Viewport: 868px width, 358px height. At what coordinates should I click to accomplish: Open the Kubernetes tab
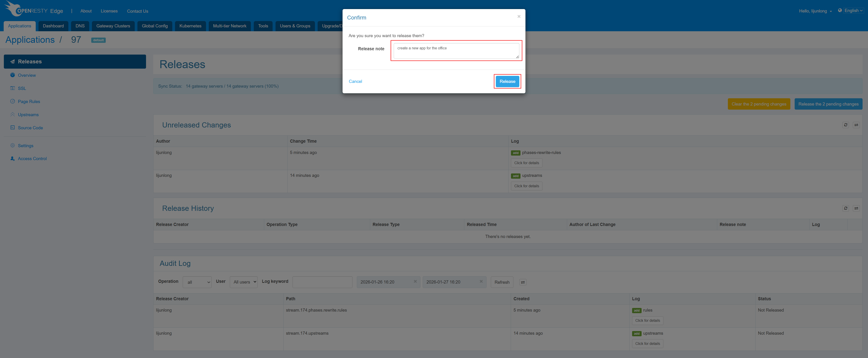(190, 26)
